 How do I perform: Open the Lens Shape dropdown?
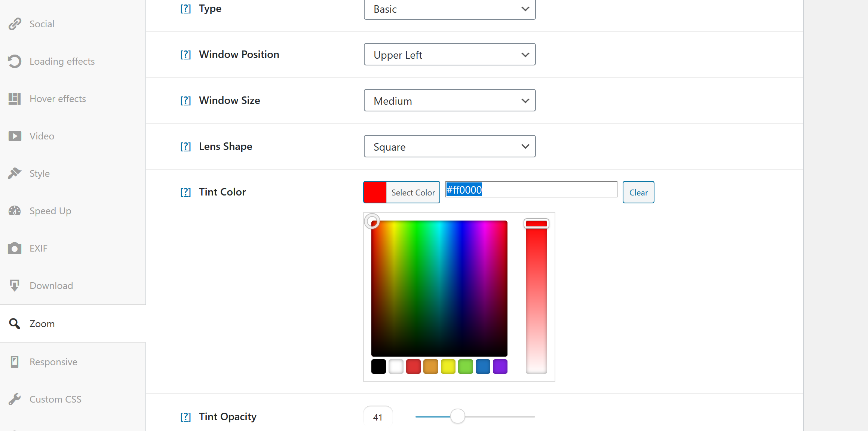tap(450, 147)
